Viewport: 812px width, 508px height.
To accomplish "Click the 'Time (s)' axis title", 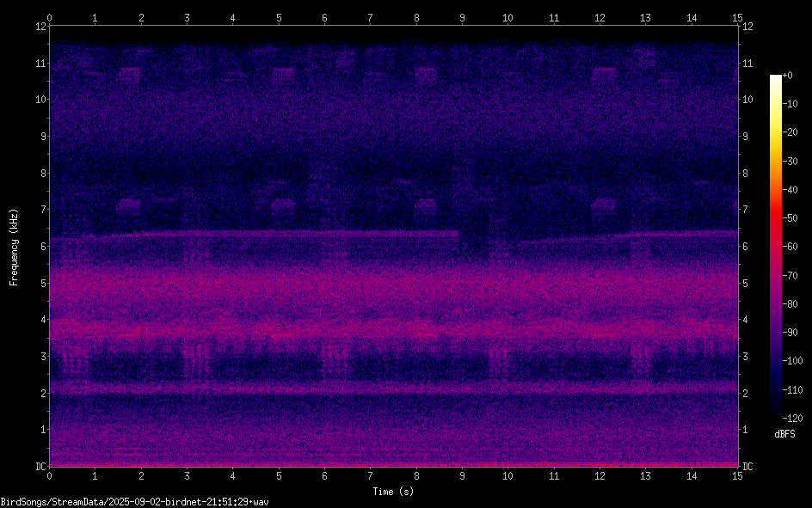I will [393, 492].
